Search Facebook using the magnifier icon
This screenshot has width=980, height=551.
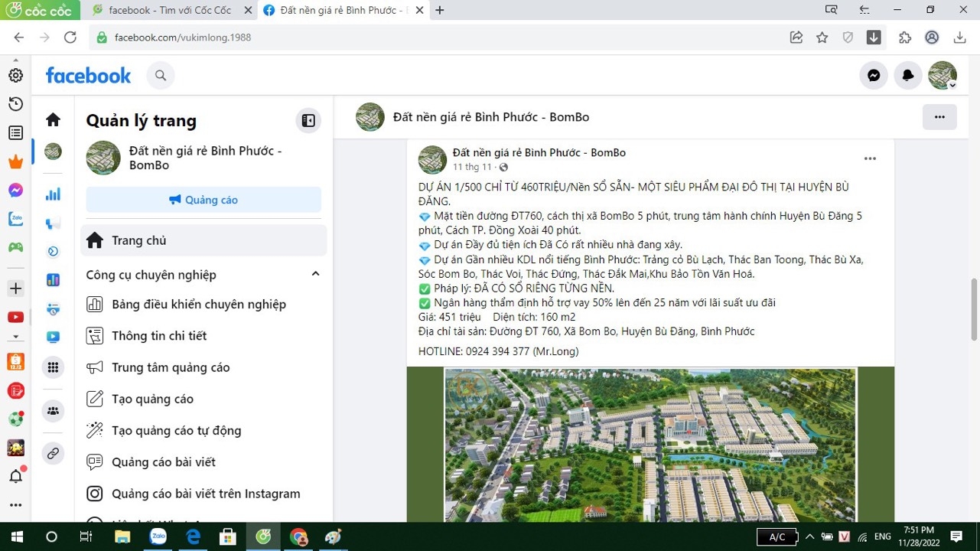pos(161,75)
